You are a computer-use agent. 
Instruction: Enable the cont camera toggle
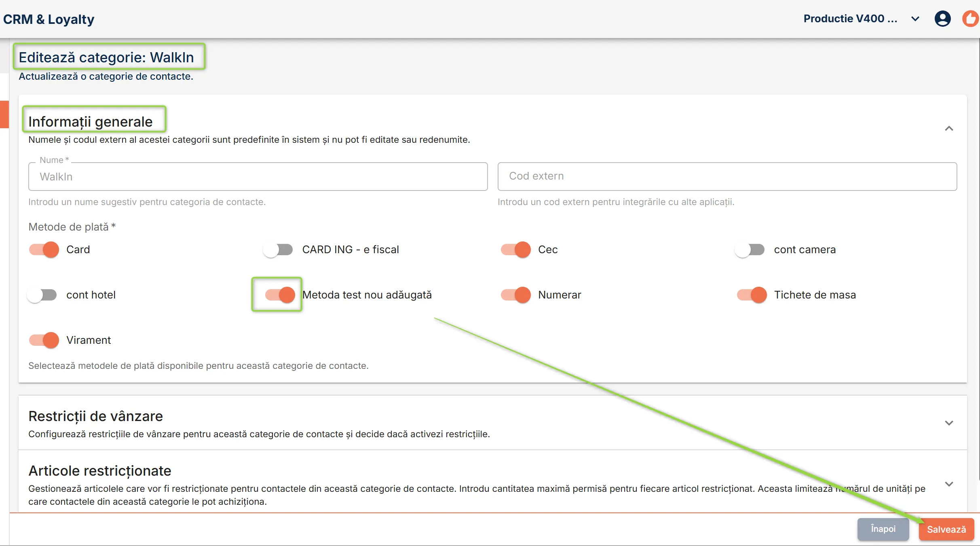[x=750, y=250]
